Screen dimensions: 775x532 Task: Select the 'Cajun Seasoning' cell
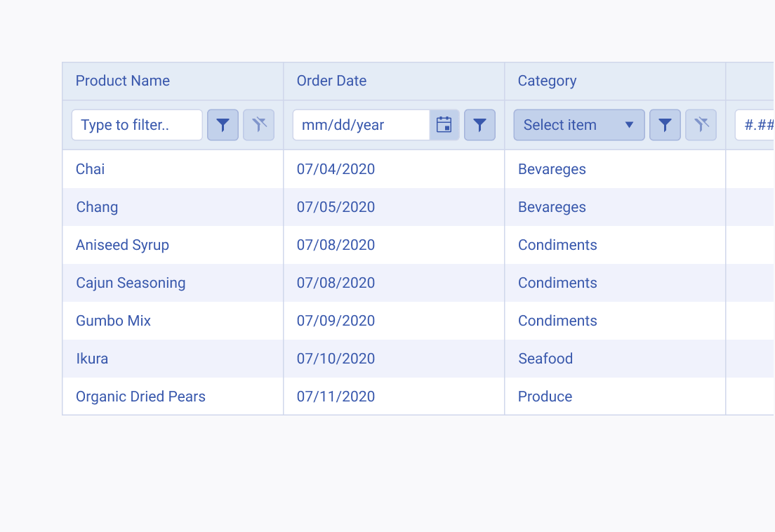click(173, 283)
